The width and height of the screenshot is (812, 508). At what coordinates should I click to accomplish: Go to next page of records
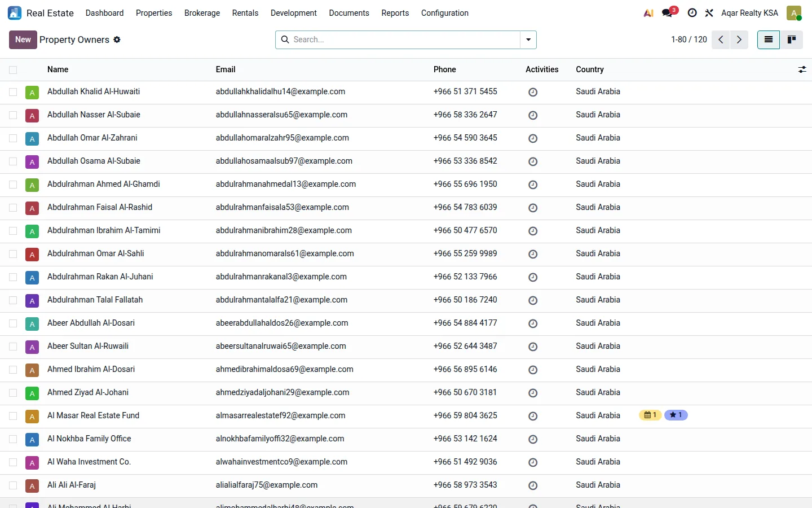pos(739,40)
